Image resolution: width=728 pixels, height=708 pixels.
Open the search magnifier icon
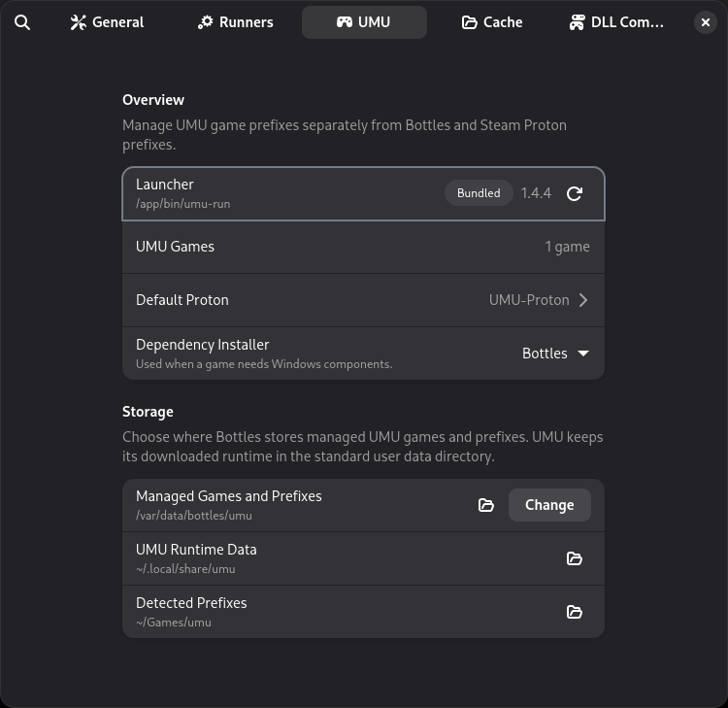[21, 22]
